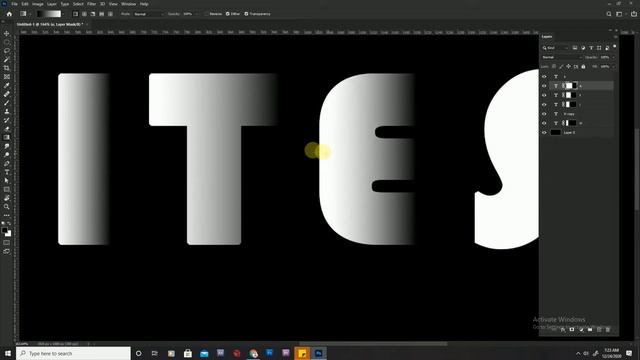640x360 pixels.
Task: Open gradient picker dropdown arrow
Action: click(63, 14)
